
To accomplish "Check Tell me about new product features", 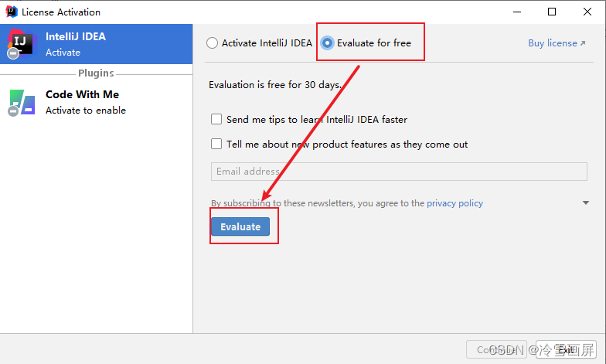I will pos(216,144).
